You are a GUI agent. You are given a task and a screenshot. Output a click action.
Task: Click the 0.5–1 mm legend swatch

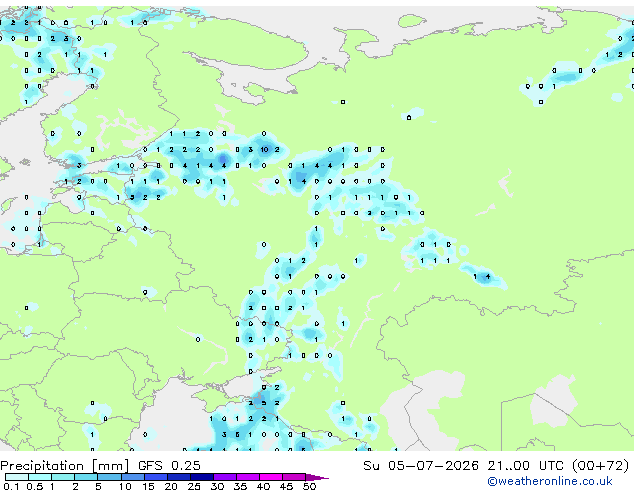40,477
